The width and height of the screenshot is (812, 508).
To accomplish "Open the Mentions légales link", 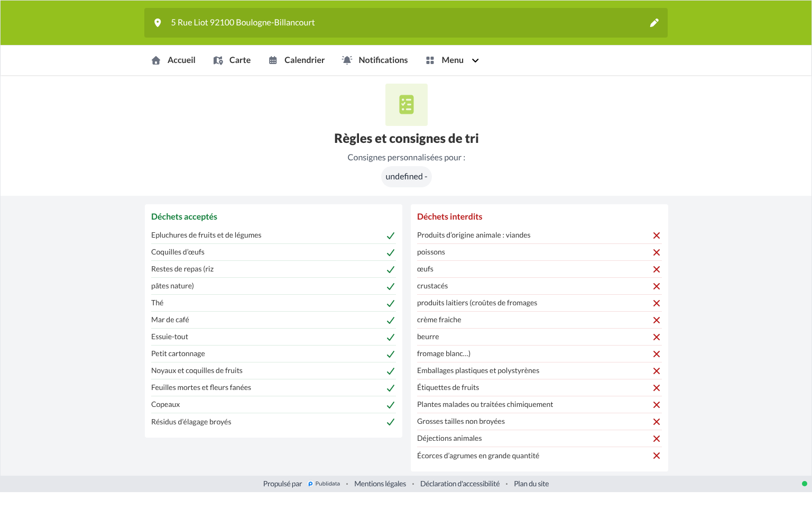I will tap(380, 484).
